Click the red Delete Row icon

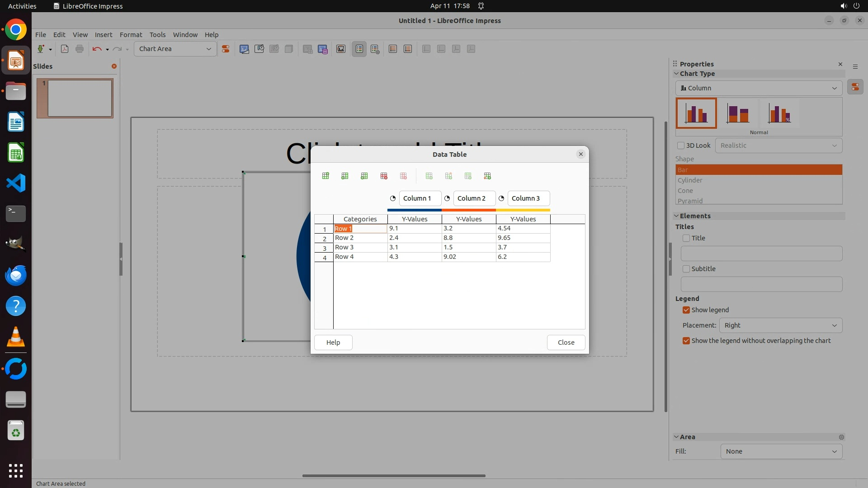coord(384,176)
